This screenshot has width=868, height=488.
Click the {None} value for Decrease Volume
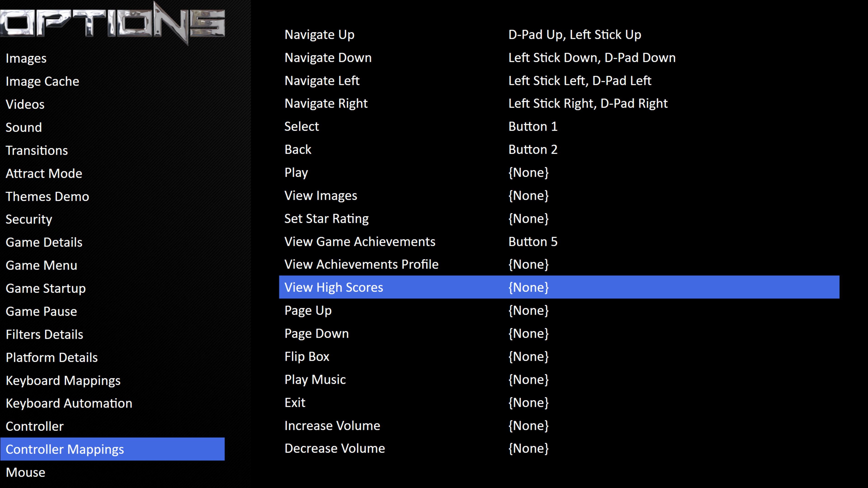pos(529,448)
